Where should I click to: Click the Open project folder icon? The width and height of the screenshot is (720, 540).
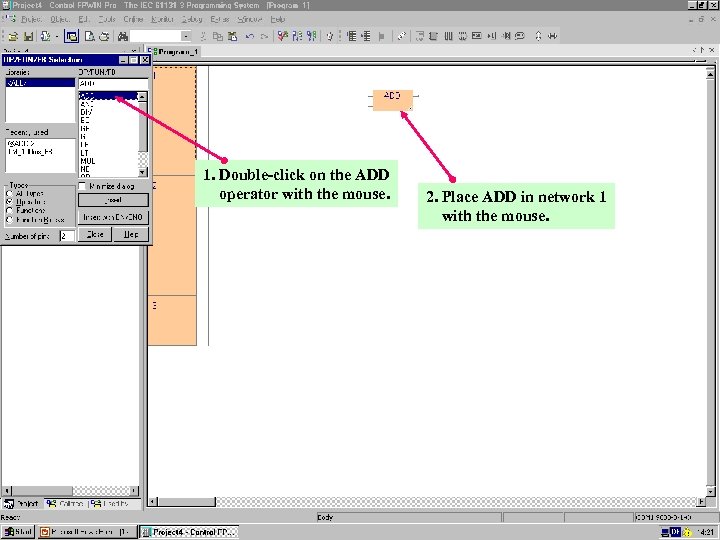pyautogui.click(x=13, y=36)
